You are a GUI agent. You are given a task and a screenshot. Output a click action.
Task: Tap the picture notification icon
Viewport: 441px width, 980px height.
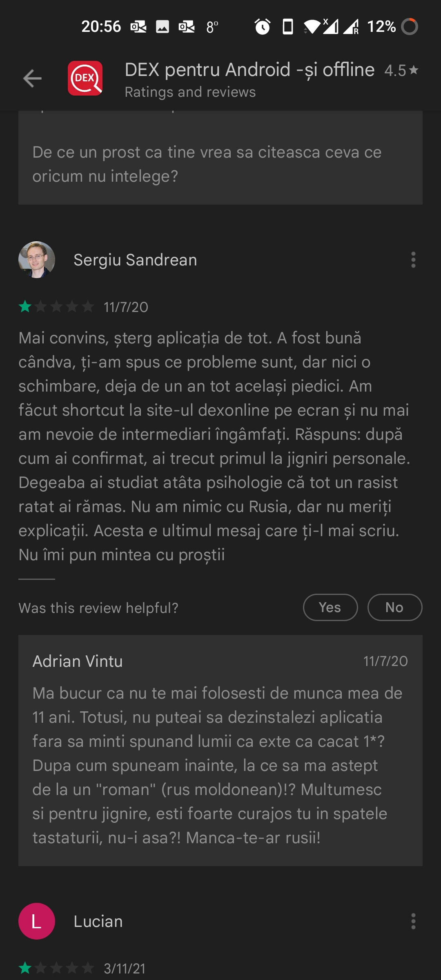pyautogui.click(x=163, y=27)
